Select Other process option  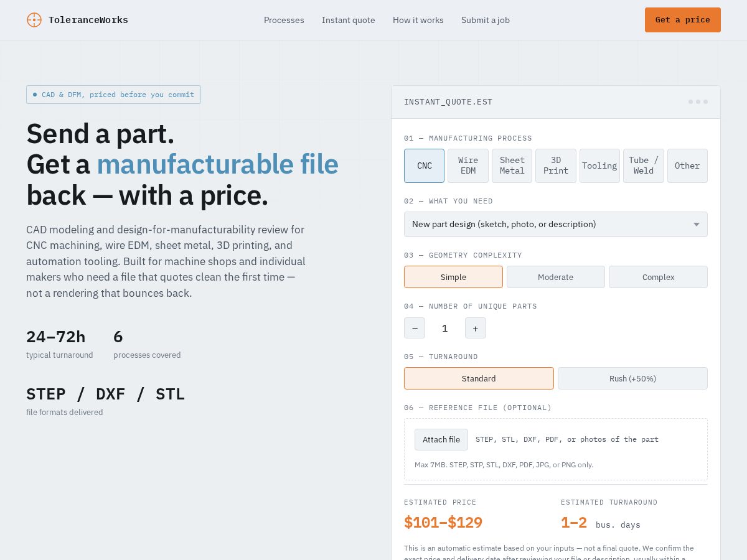point(687,166)
